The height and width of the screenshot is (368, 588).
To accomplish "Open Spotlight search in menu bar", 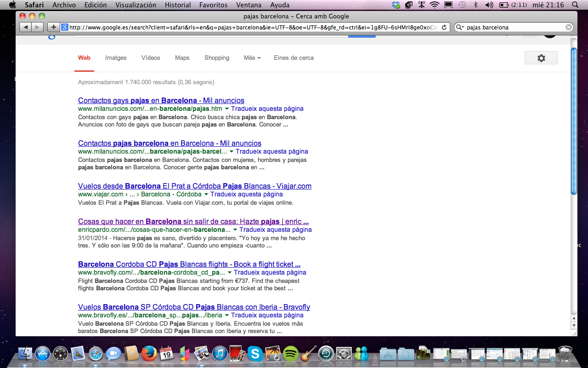I will point(575,5).
